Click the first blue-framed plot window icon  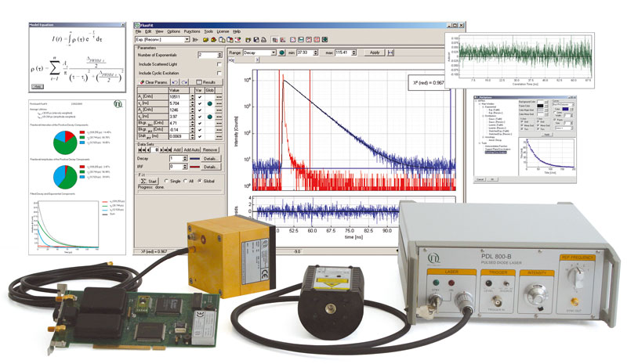click(292, 40)
